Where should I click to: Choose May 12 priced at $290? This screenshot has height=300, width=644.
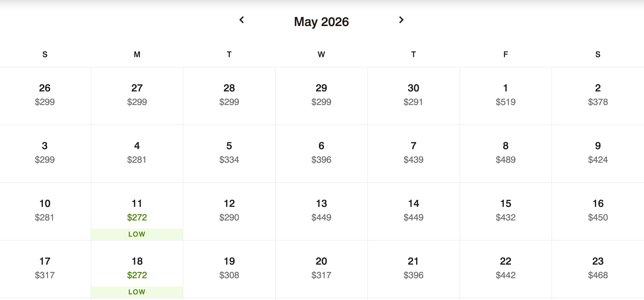[229, 211]
